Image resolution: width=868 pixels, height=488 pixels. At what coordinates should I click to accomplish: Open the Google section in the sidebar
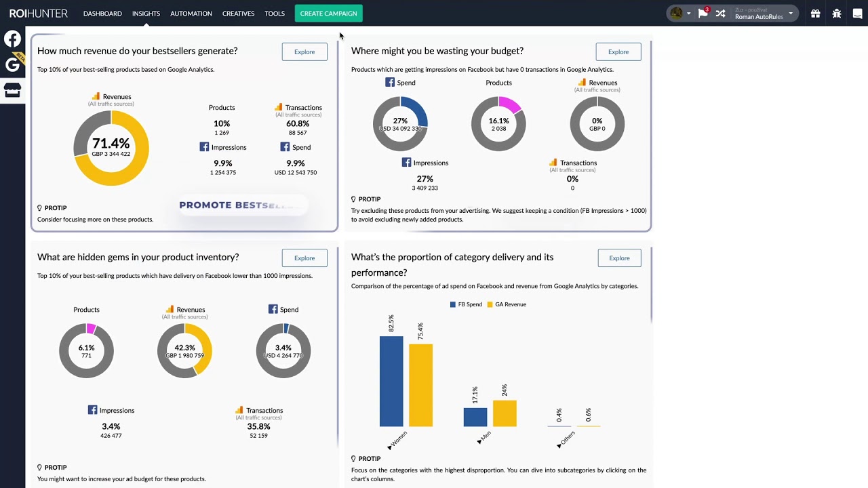coord(12,64)
